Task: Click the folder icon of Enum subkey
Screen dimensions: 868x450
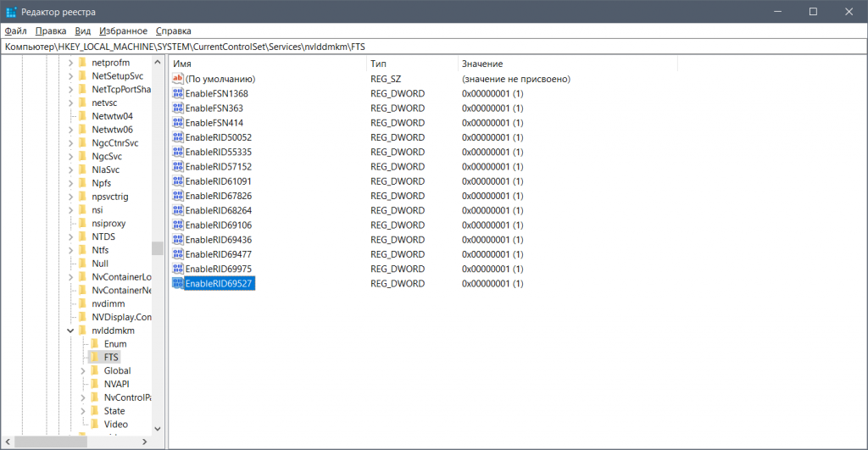Action: point(95,344)
